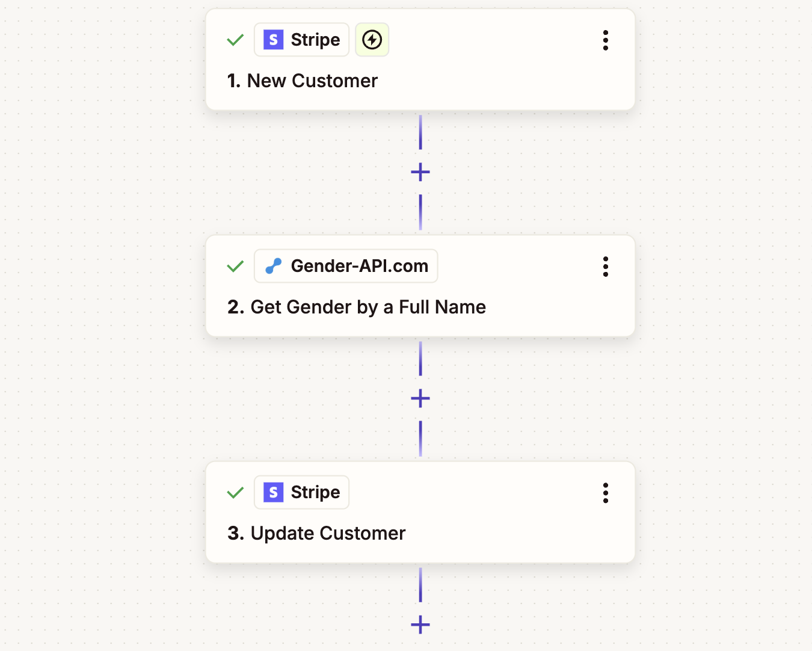Click the Stripe app icon in step 3
The width and height of the screenshot is (812, 651).
coord(274,492)
